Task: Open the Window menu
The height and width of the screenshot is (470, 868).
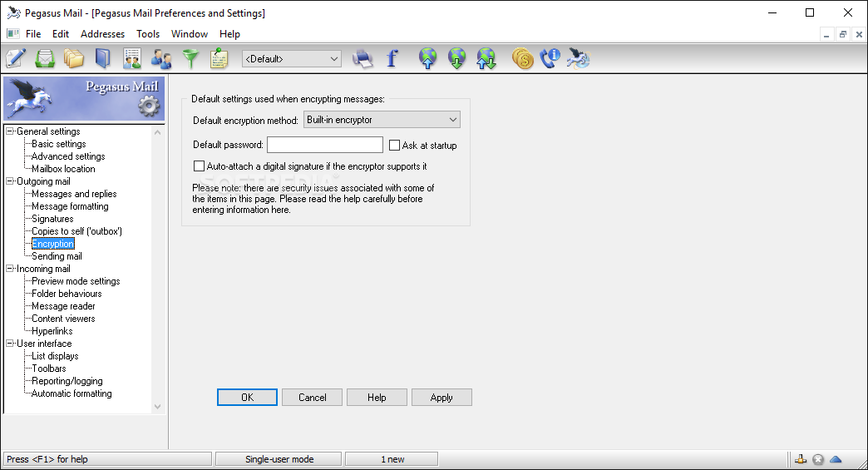Action: (x=190, y=34)
